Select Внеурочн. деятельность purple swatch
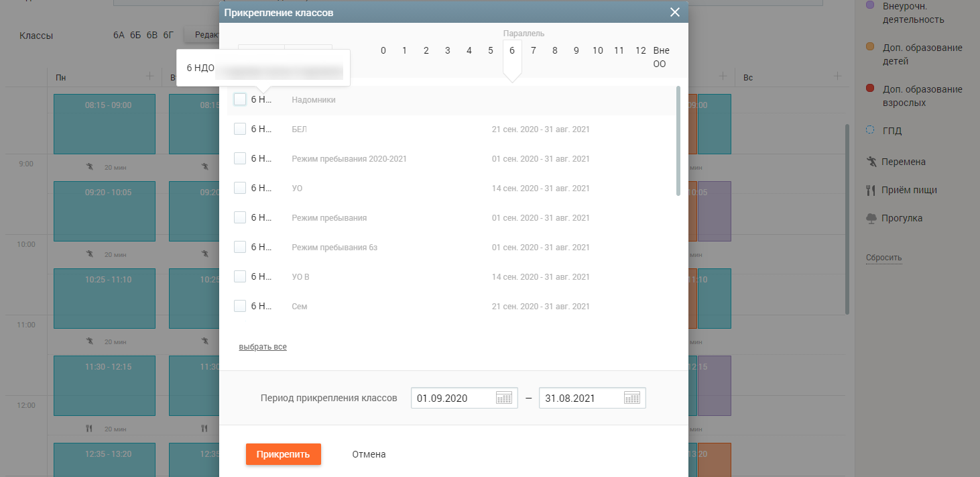 870,5
